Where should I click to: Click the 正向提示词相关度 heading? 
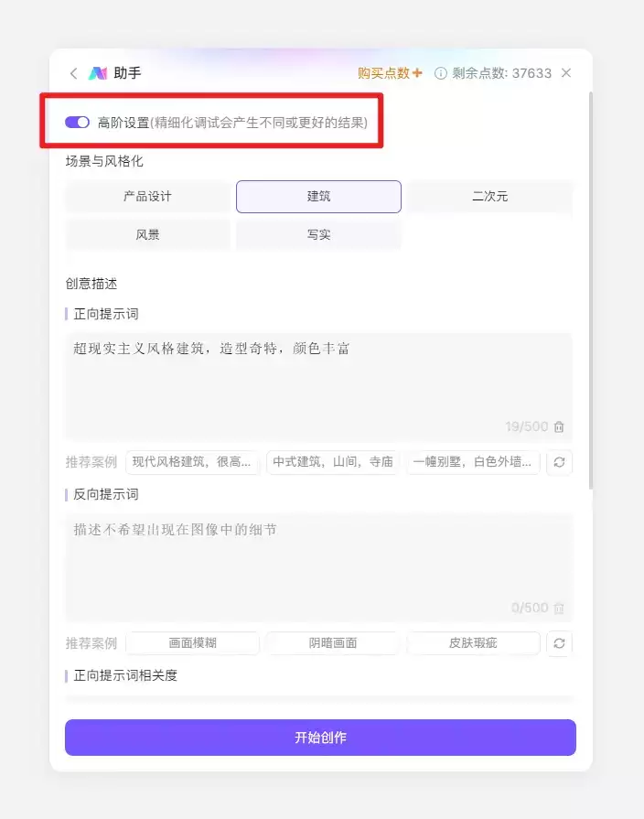tap(125, 675)
